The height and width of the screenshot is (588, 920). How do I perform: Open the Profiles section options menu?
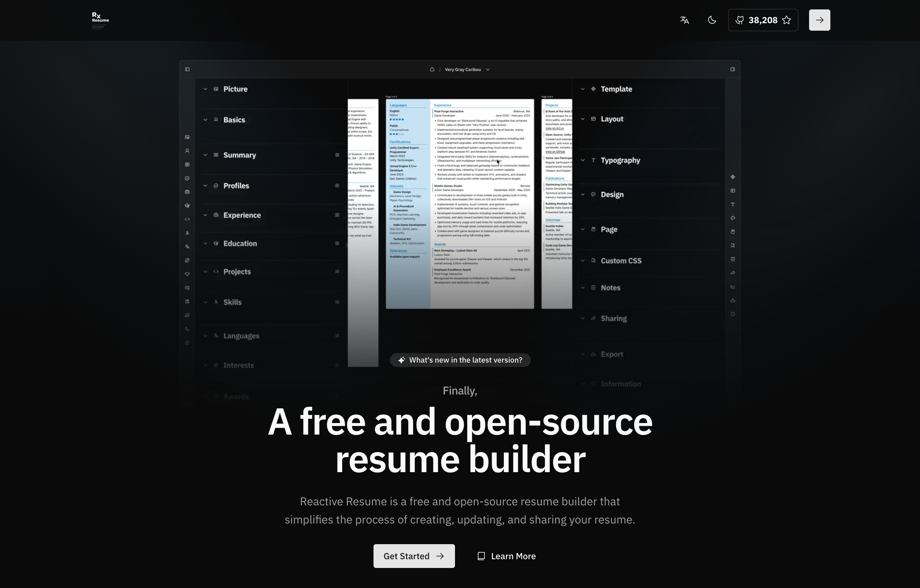(337, 186)
